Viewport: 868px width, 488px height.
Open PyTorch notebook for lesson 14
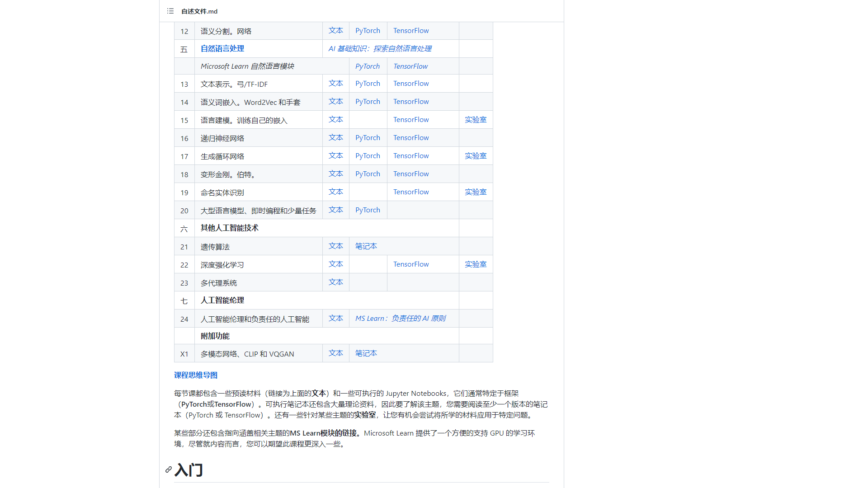point(368,102)
